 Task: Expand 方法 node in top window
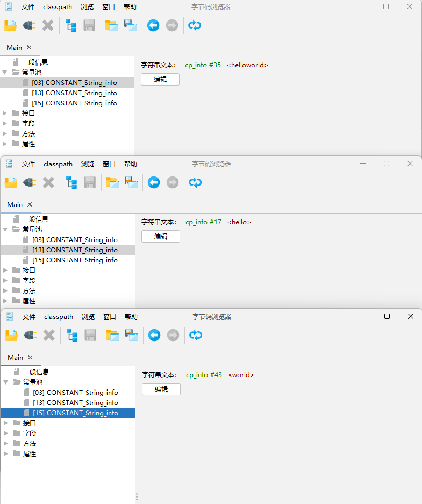5,134
